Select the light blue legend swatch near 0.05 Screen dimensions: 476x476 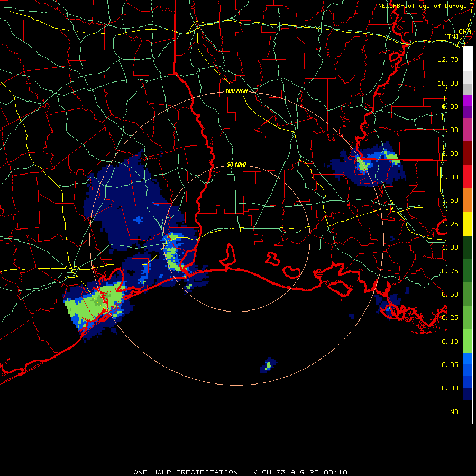(x=467, y=358)
